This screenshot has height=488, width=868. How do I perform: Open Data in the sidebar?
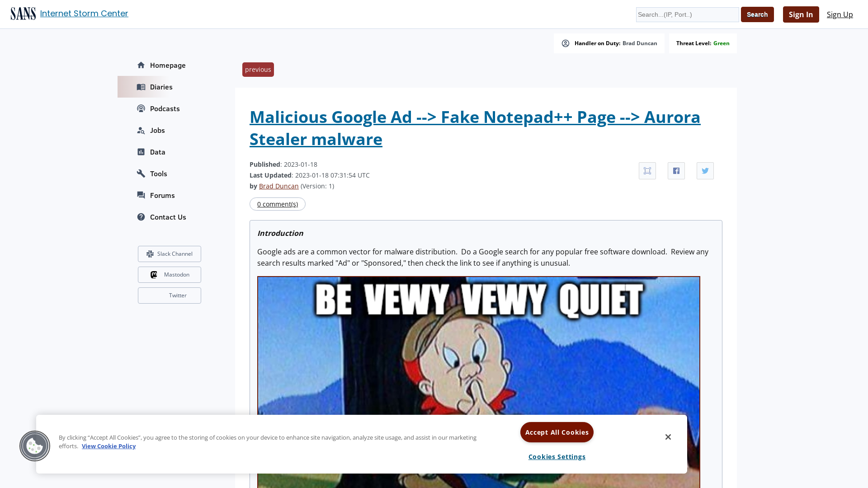click(158, 152)
